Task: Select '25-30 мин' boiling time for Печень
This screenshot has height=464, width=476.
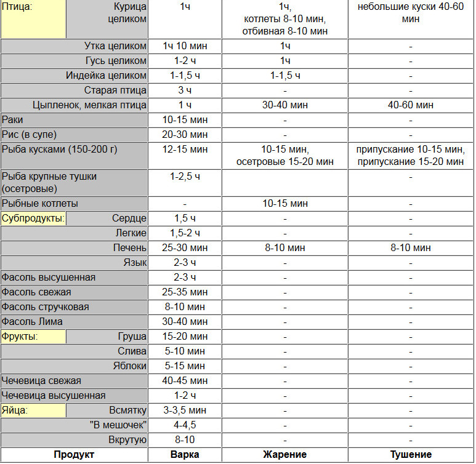Action: (x=185, y=248)
